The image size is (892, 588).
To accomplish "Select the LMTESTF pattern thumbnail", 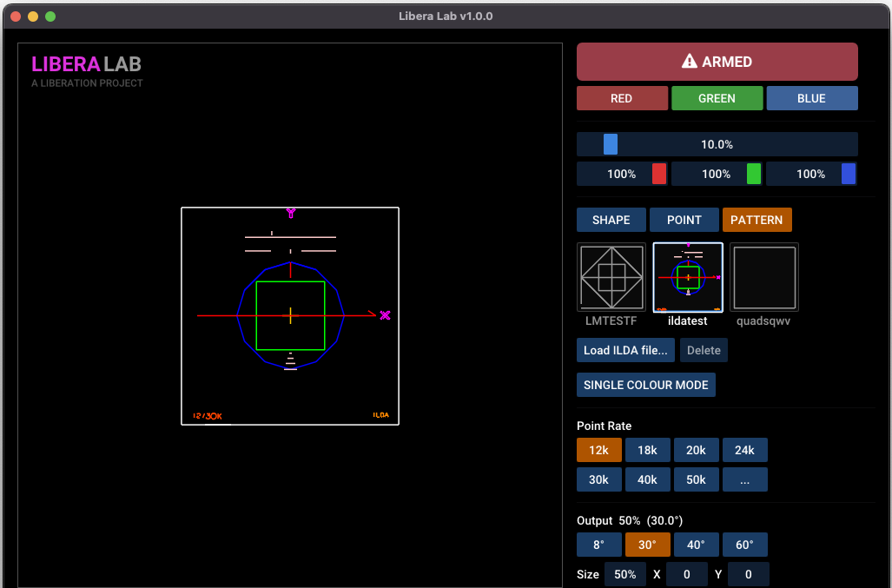I will tap(611, 278).
